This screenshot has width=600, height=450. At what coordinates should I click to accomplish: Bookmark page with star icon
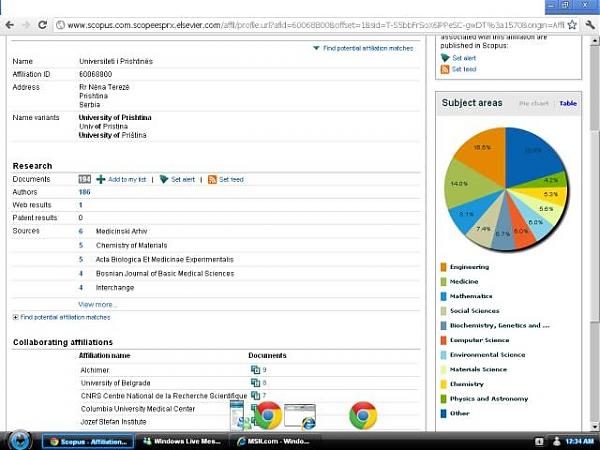572,25
